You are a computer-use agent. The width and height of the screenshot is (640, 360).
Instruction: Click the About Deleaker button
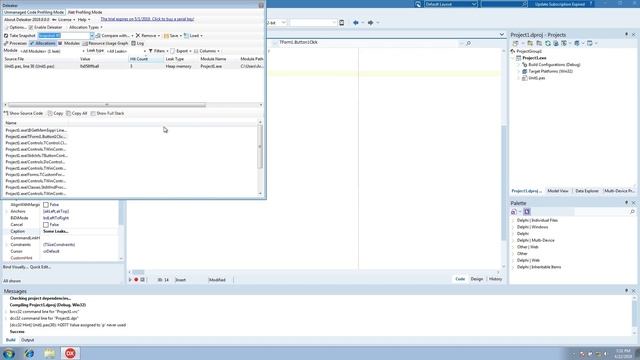pyautogui.click(x=27, y=20)
